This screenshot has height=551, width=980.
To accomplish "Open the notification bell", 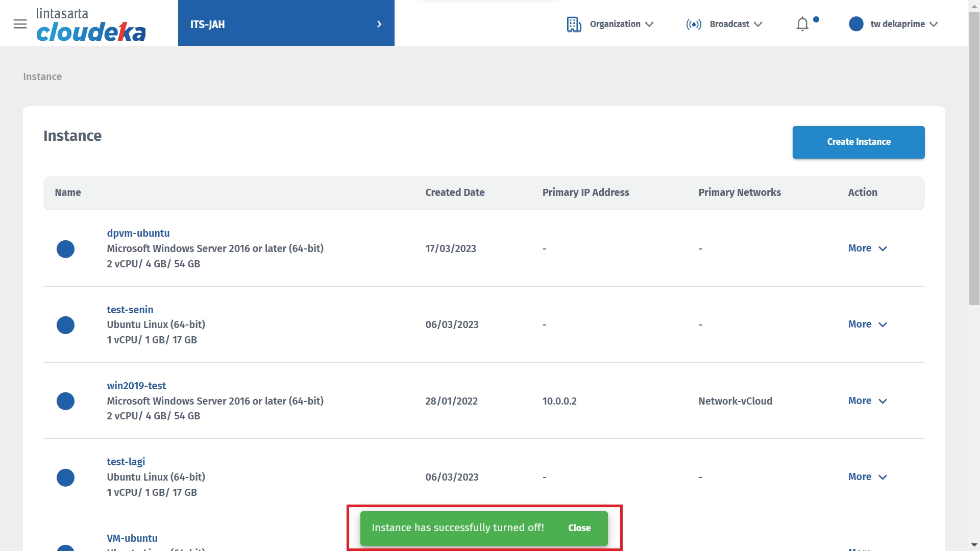I will pos(802,24).
